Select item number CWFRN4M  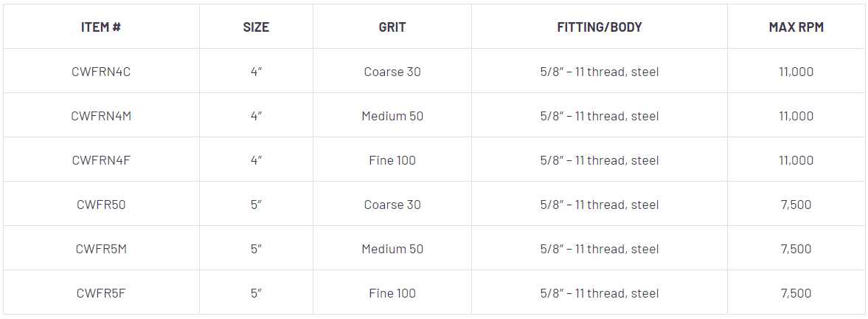101,116
